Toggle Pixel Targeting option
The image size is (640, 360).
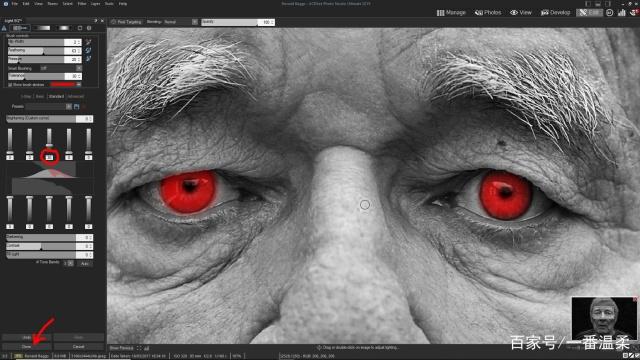(x=126, y=22)
